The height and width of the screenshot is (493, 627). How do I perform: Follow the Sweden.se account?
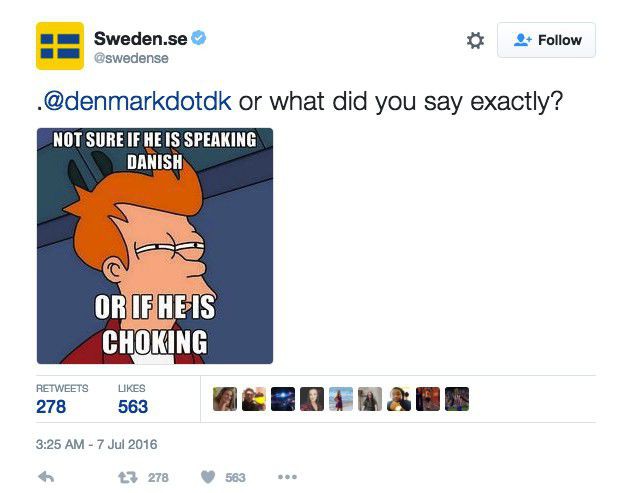pyautogui.click(x=546, y=40)
